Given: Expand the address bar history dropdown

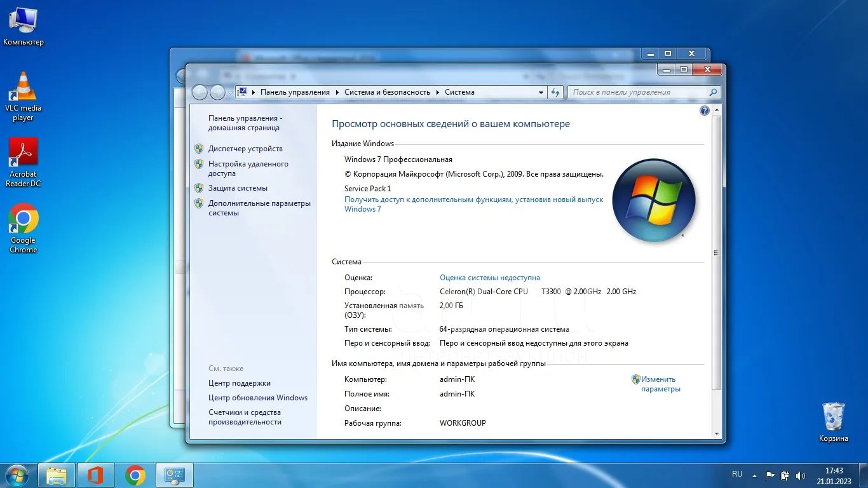Looking at the screenshot, I should (x=541, y=92).
